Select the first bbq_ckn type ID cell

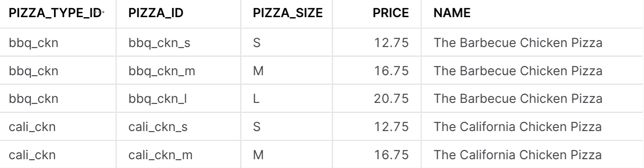tap(57, 43)
